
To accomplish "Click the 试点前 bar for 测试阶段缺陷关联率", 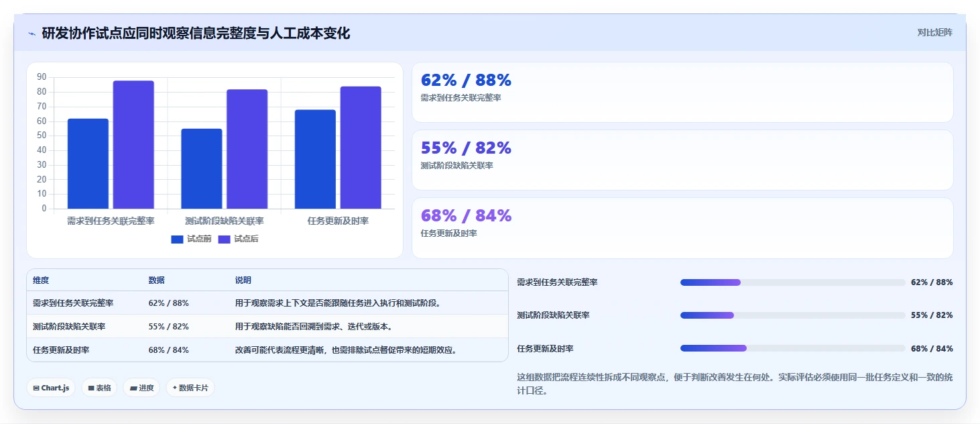I will coord(202,168).
